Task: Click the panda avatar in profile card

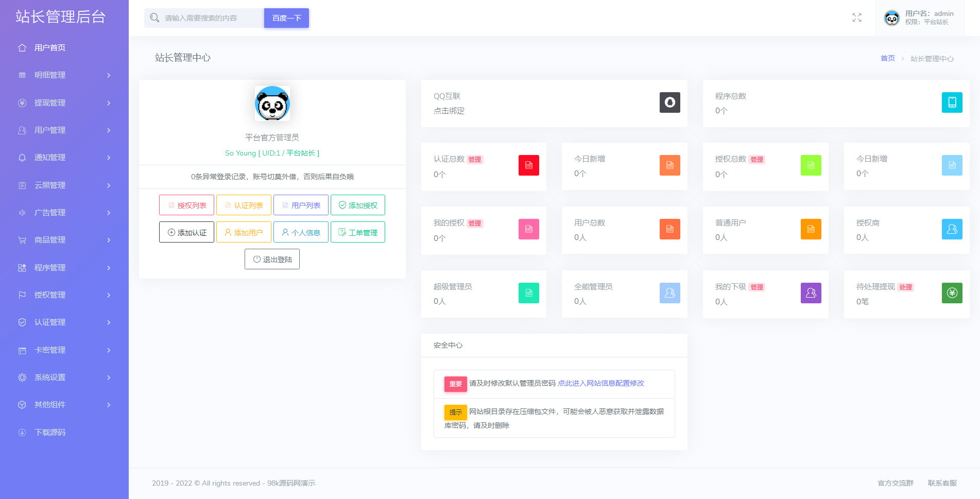Action: [x=272, y=104]
